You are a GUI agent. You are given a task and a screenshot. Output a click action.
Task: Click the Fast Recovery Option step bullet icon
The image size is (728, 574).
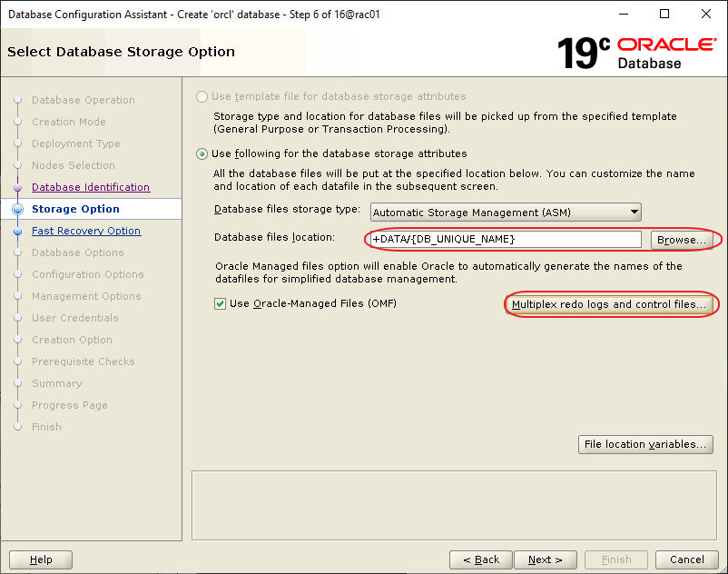pyautogui.click(x=17, y=232)
